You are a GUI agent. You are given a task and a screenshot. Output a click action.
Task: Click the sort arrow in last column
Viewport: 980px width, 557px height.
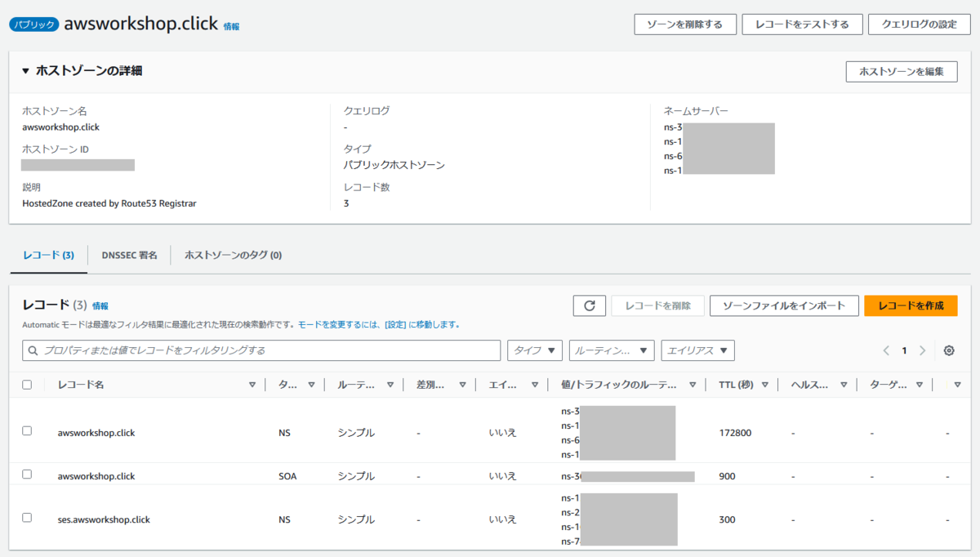(x=958, y=385)
